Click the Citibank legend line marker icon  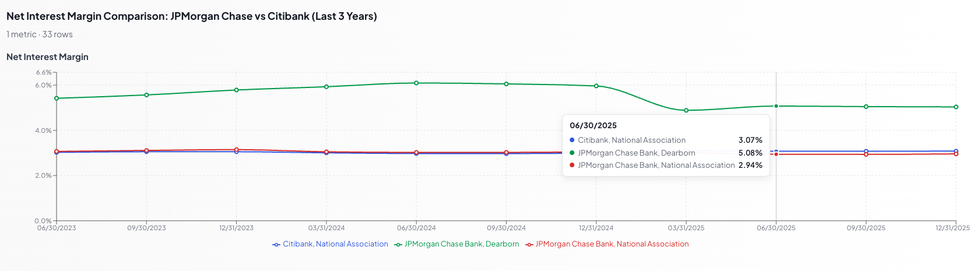[x=276, y=245]
